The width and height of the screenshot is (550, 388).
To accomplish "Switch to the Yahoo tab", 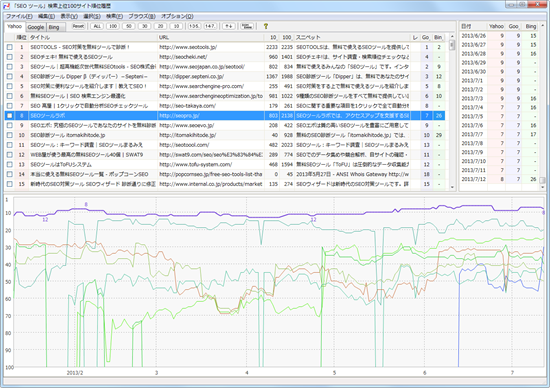I will tap(14, 27).
